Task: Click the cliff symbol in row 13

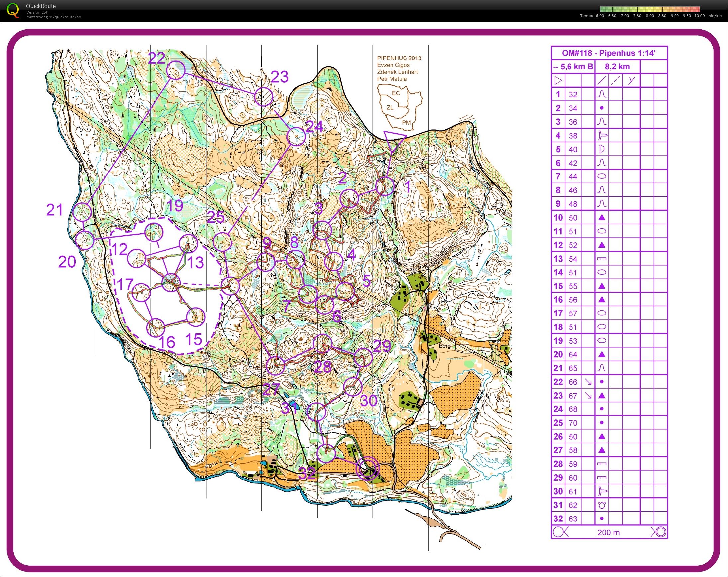Action: coord(602,259)
